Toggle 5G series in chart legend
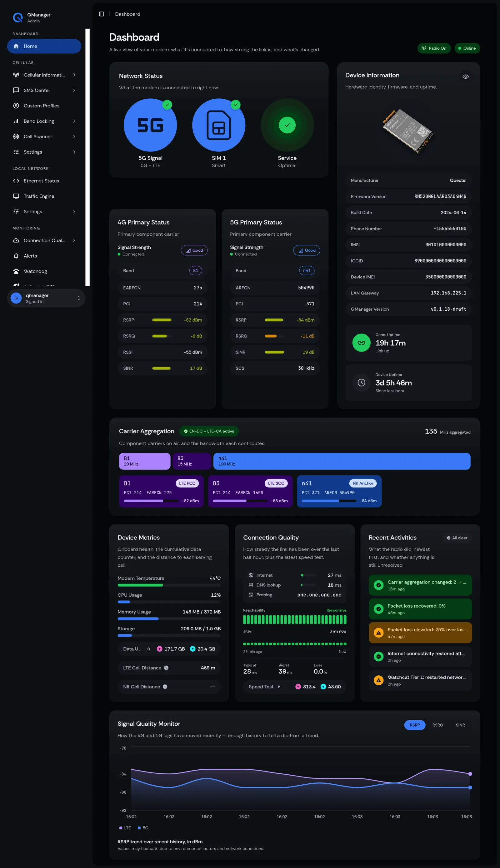The height and width of the screenshot is (868, 500). pyautogui.click(x=143, y=828)
